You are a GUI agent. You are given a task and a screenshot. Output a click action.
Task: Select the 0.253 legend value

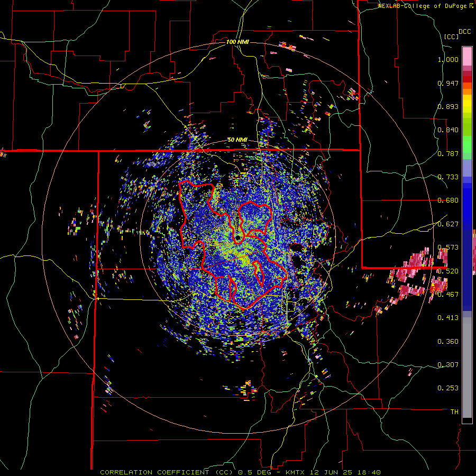pyautogui.click(x=448, y=388)
